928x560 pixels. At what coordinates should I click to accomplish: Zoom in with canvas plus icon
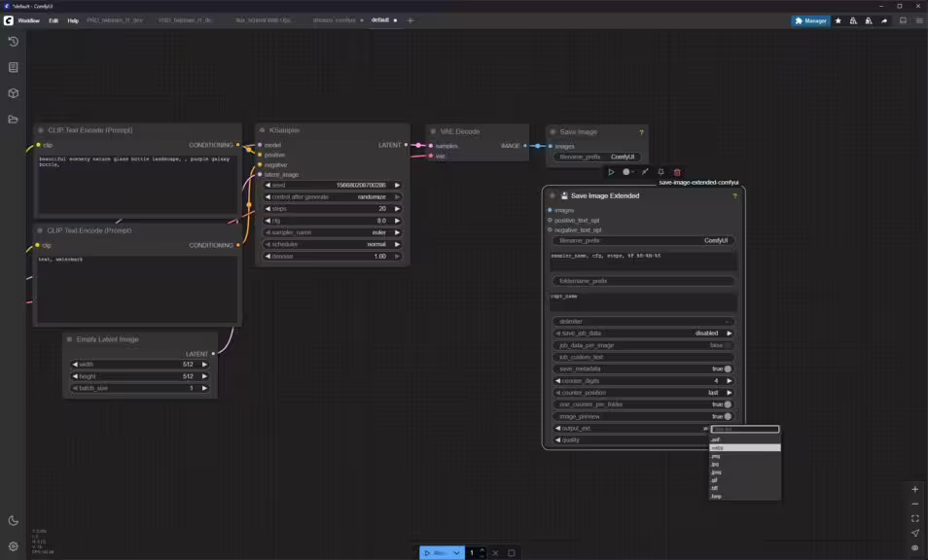pos(915,490)
